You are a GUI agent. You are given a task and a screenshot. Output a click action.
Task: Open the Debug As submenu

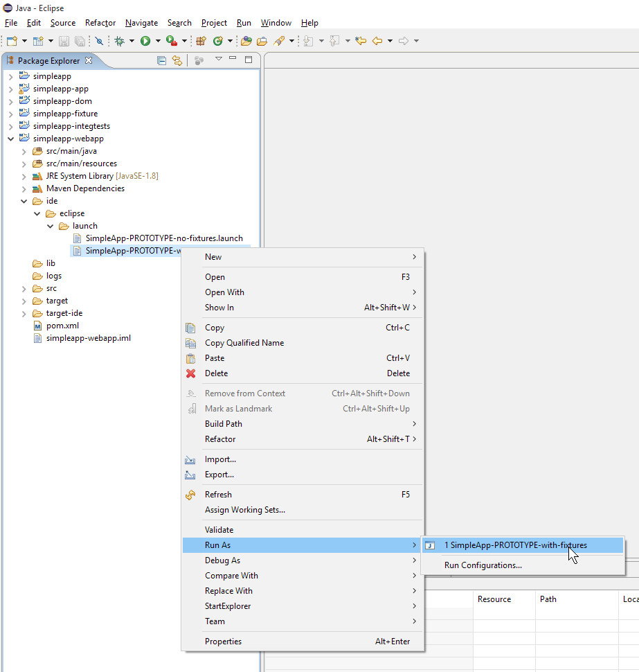pyautogui.click(x=303, y=560)
